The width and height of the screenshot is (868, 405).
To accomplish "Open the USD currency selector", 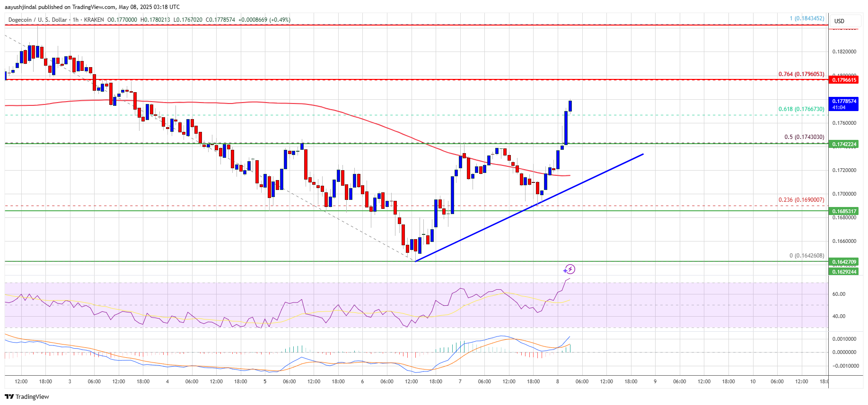I will 839,21.
